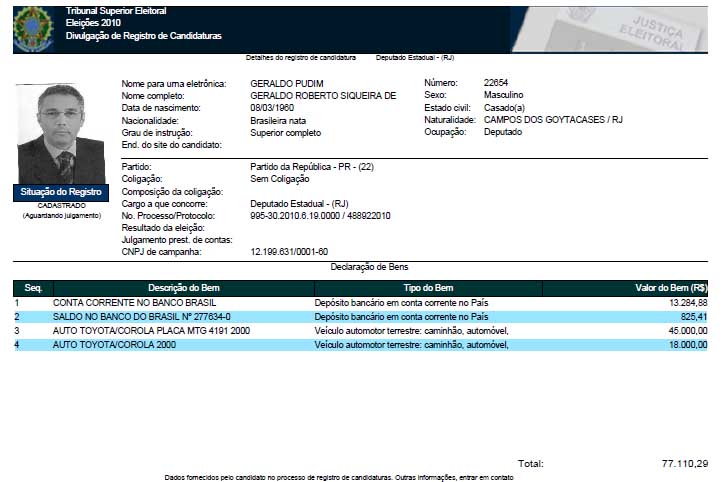This screenshot has width=724, height=482.
Task: Click the Declaração de Bens heading
Action: click(369, 267)
